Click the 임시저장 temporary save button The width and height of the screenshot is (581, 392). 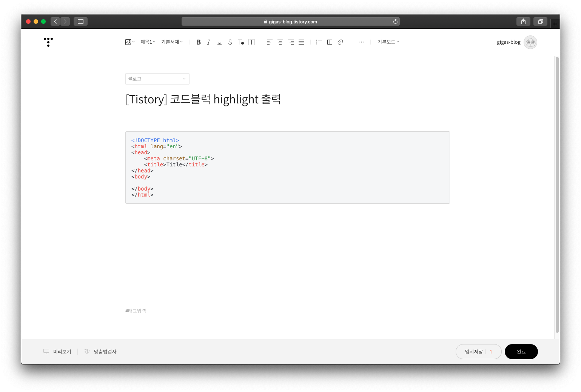473,352
